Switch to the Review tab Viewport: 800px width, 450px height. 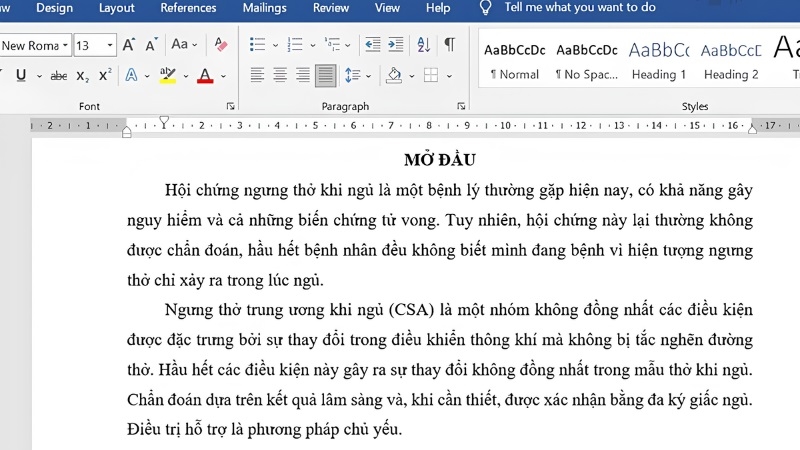pyautogui.click(x=331, y=8)
